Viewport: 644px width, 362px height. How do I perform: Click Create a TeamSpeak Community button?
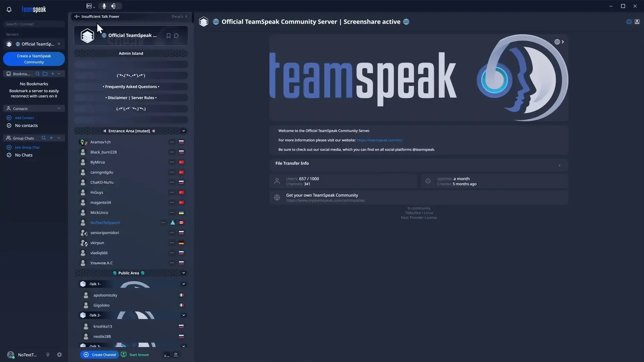coord(34,59)
